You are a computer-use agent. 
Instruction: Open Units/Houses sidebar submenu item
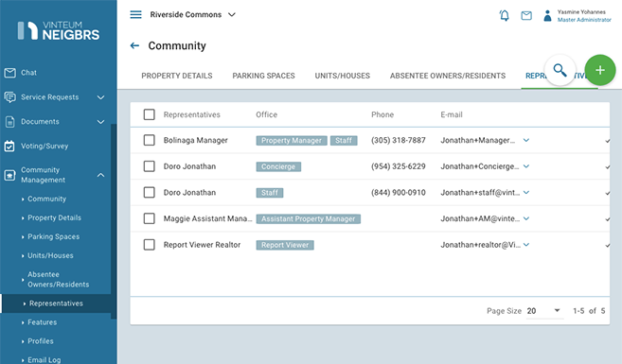(x=50, y=256)
